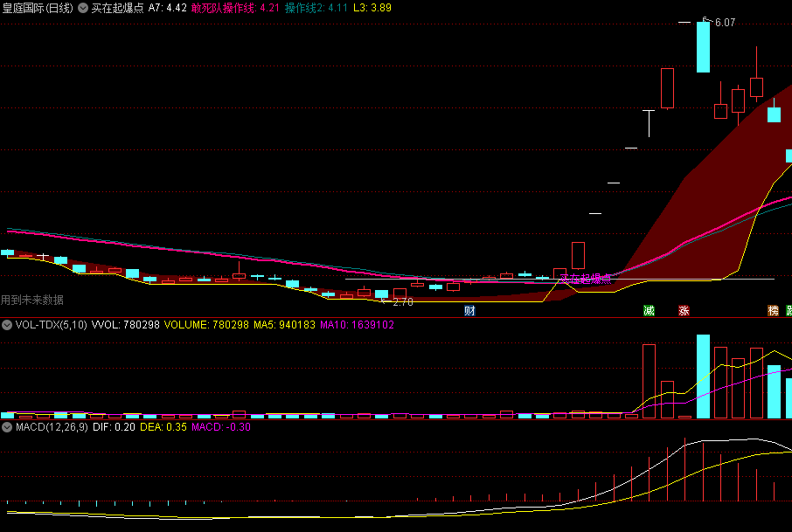Click the DEA: 0.35 value

[x=163, y=427]
